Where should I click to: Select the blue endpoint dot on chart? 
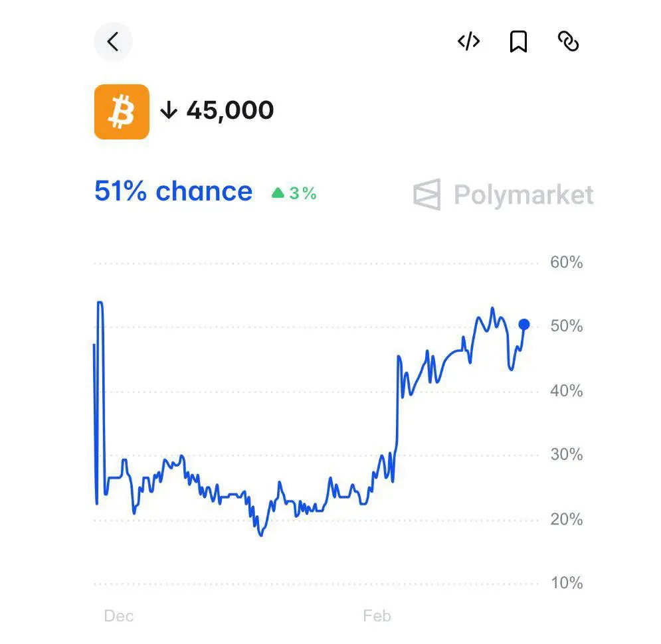click(x=524, y=324)
